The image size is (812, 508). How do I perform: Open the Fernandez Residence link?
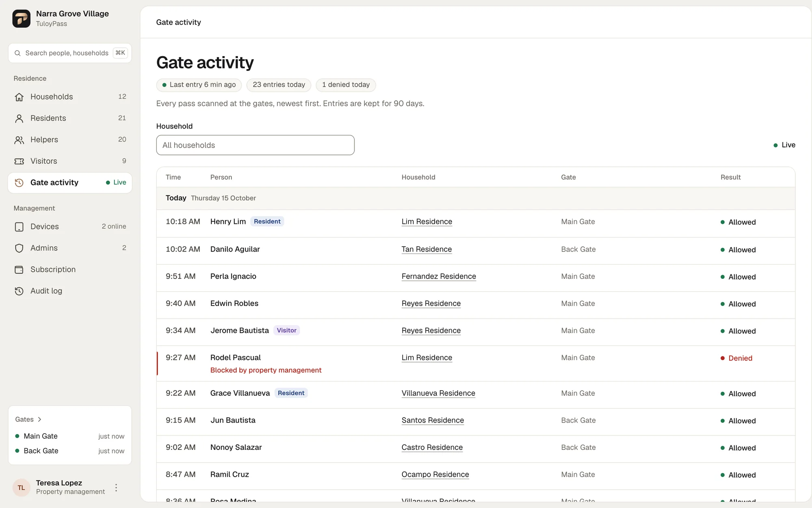tap(438, 276)
